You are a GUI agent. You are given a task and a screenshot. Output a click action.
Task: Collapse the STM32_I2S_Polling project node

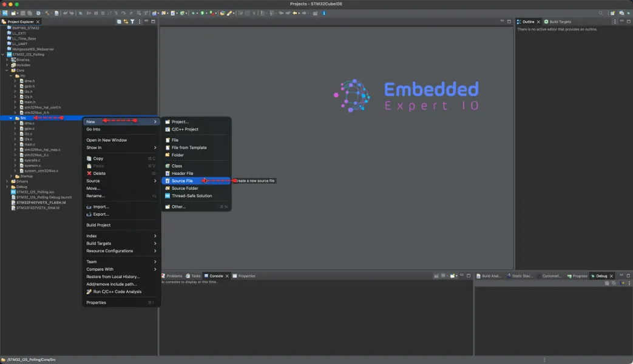click(x=3, y=55)
